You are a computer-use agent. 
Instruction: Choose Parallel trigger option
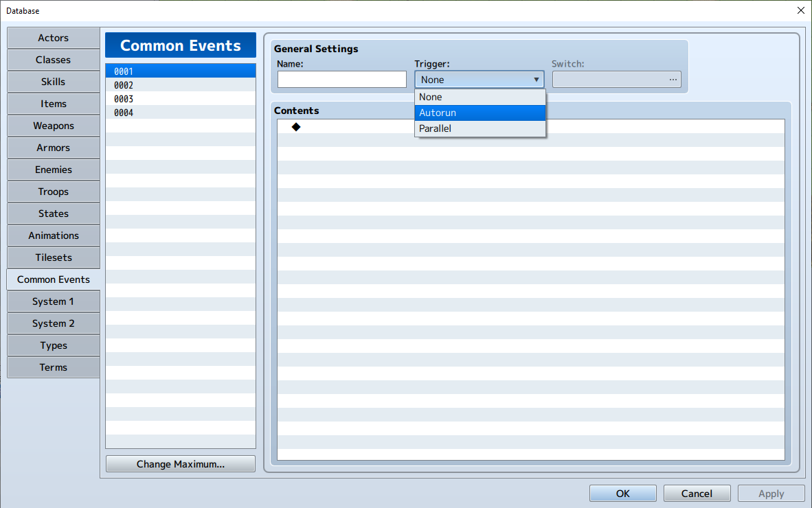[480, 128]
